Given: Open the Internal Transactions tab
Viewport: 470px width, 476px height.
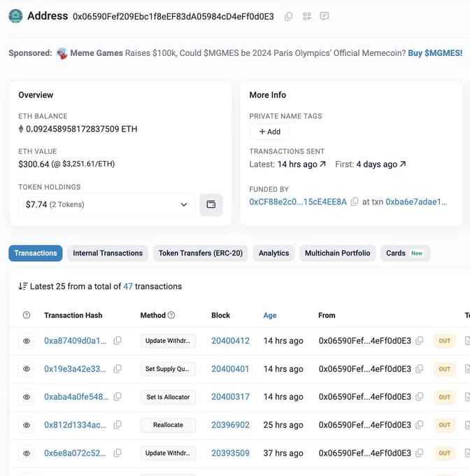Looking at the screenshot, I should [108, 253].
